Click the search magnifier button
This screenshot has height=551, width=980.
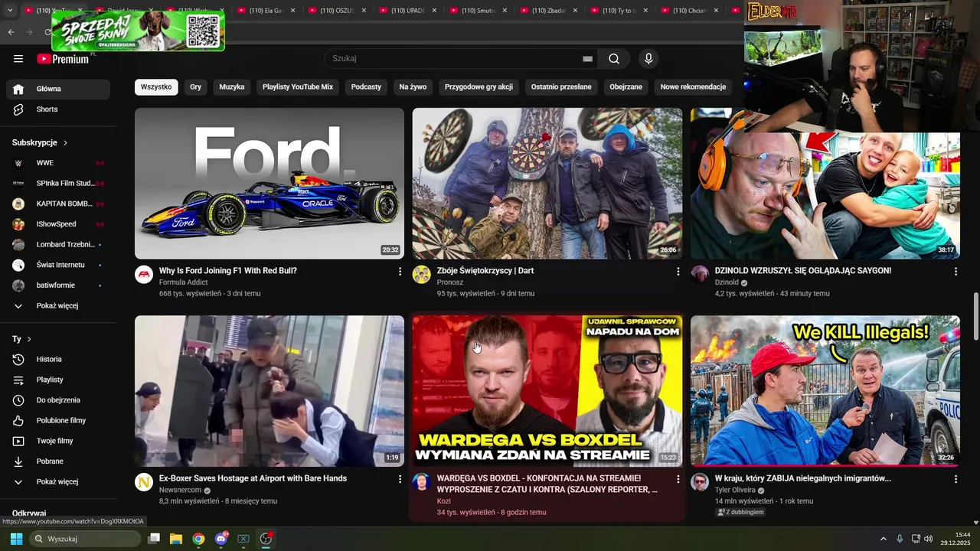pos(614,59)
